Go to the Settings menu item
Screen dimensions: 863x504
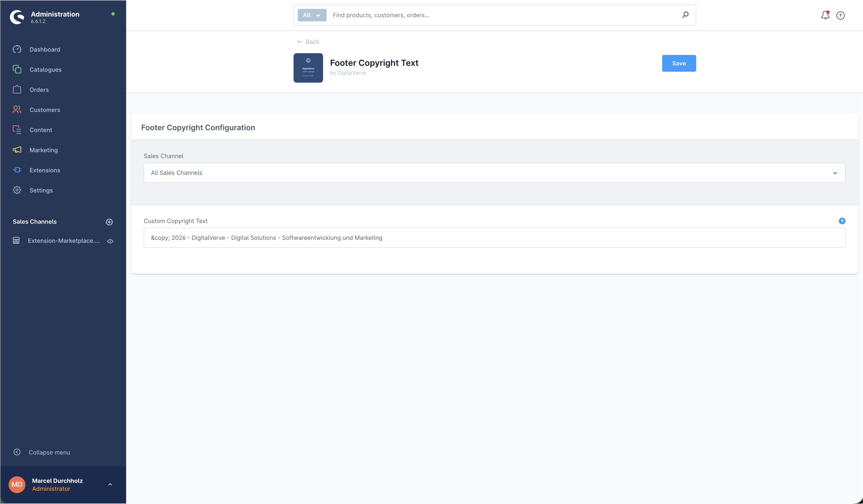[41, 190]
